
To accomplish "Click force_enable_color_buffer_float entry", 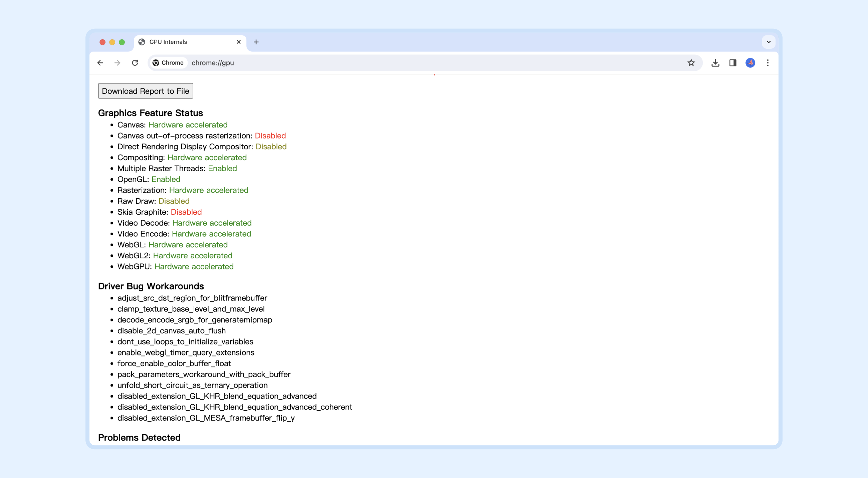I will pos(174,363).
